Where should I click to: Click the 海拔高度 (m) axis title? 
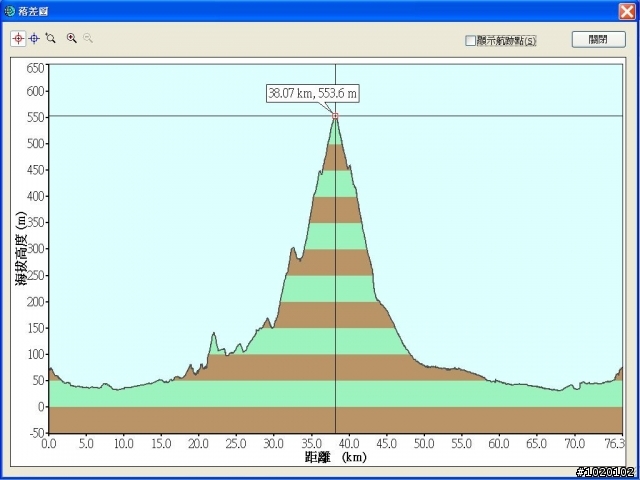21,248
